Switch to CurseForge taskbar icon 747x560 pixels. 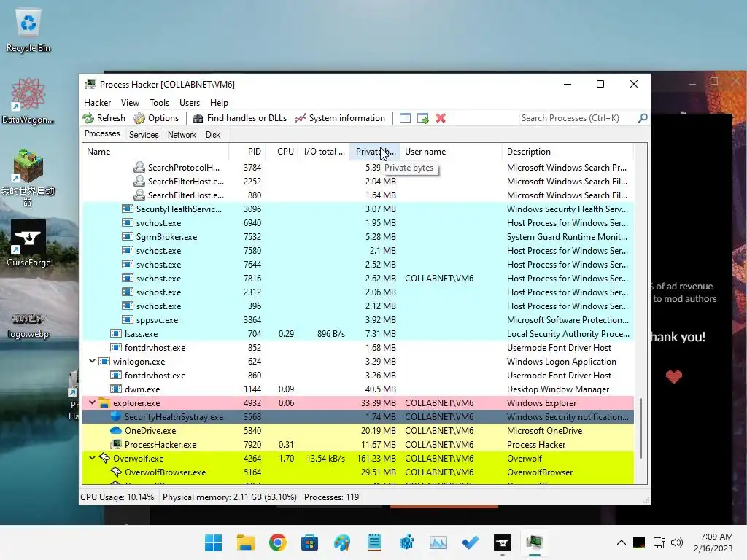pyautogui.click(x=503, y=542)
